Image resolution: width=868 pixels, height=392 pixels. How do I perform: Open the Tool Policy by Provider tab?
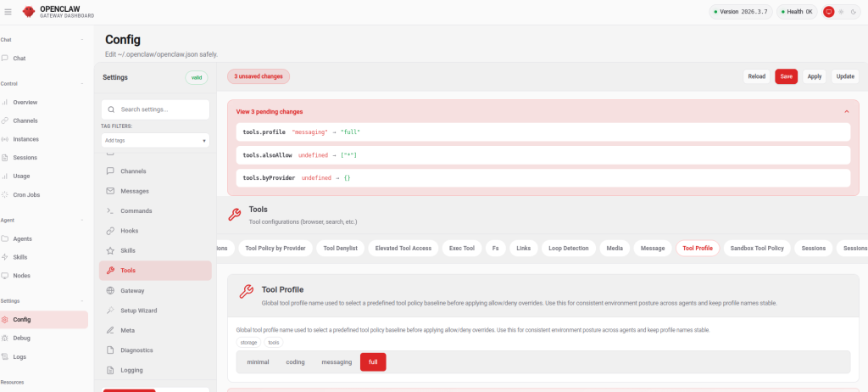(x=275, y=249)
